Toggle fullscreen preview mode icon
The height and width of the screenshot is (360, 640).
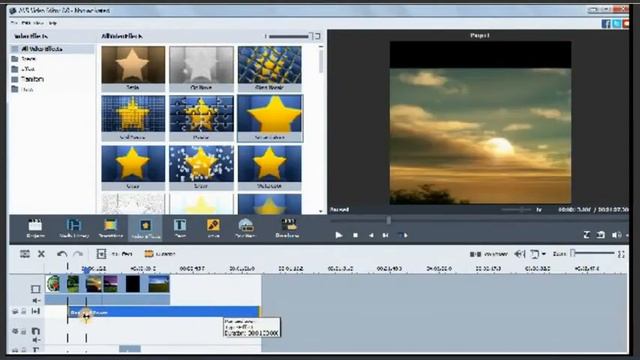click(587, 235)
